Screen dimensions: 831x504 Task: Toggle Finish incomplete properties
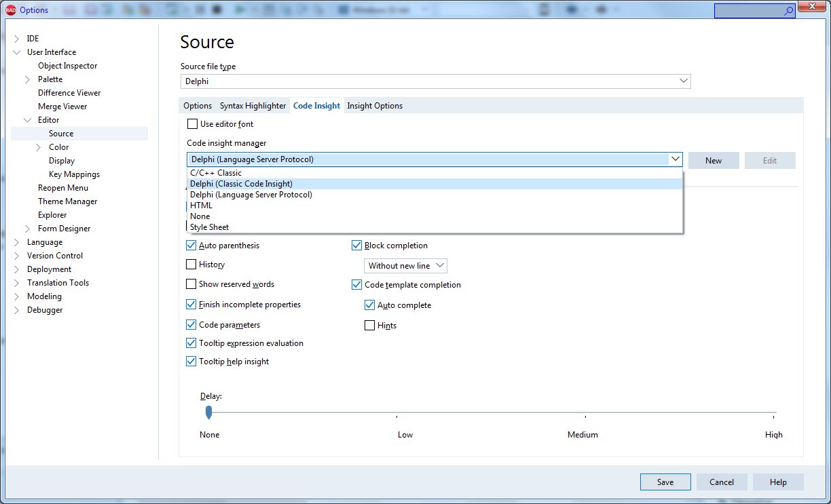tap(191, 305)
